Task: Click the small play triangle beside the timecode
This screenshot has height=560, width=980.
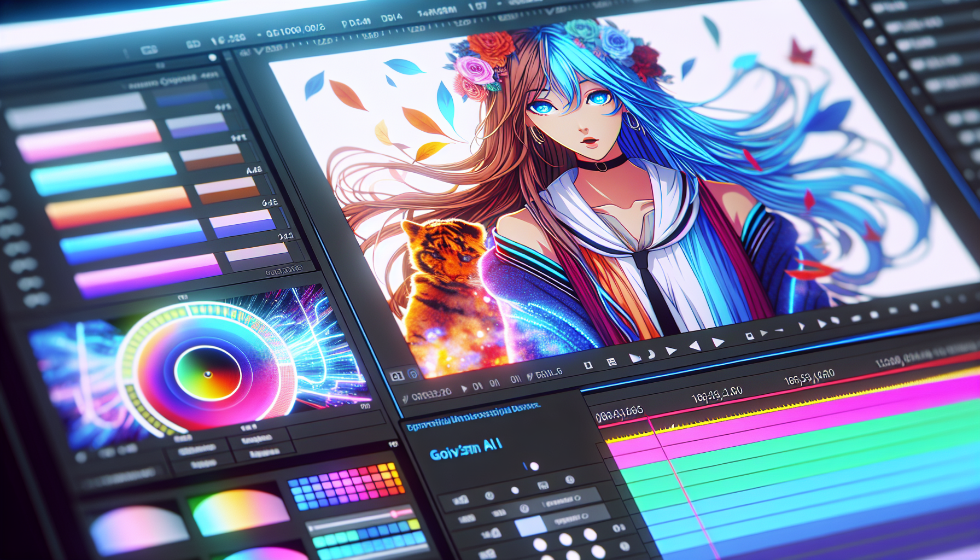Action: pos(464,388)
